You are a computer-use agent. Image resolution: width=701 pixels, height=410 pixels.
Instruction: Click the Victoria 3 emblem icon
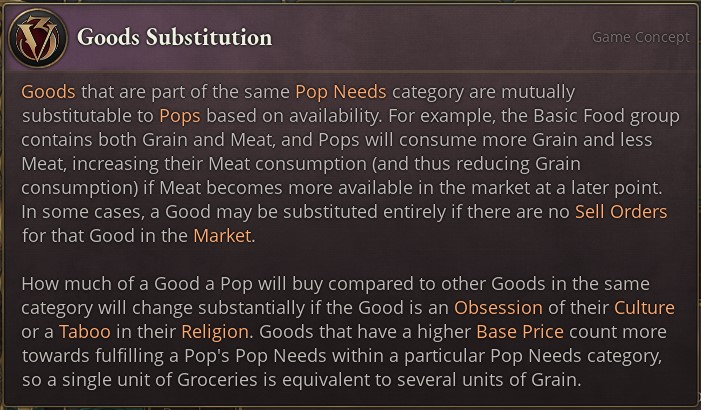[36, 37]
